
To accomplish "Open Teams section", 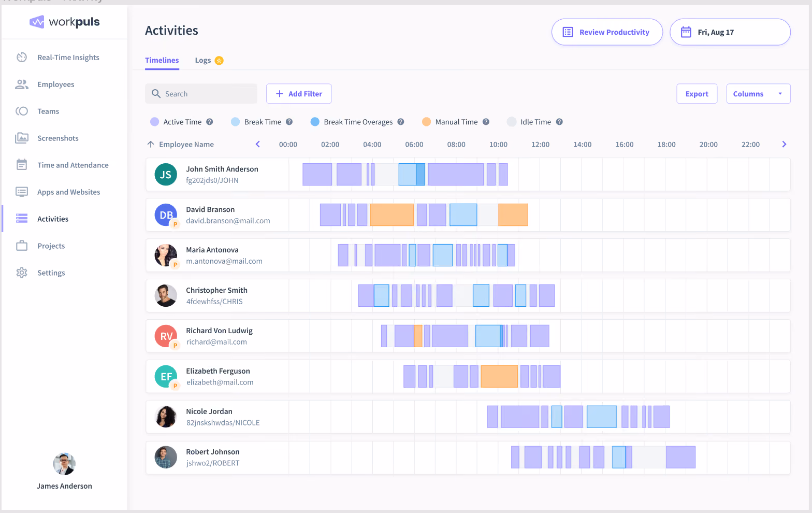I will pyautogui.click(x=48, y=111).
